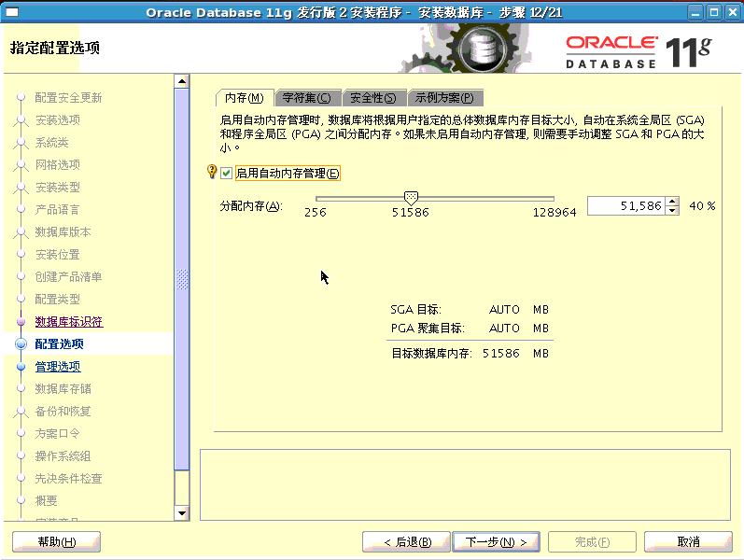
Task: Minimize the installer window
Action: point(695,12)
